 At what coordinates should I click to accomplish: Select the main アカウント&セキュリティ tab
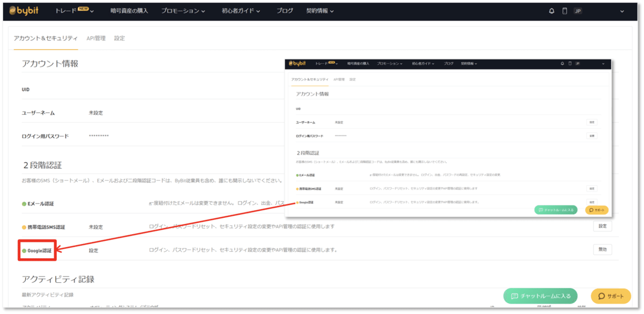point(46,38)
